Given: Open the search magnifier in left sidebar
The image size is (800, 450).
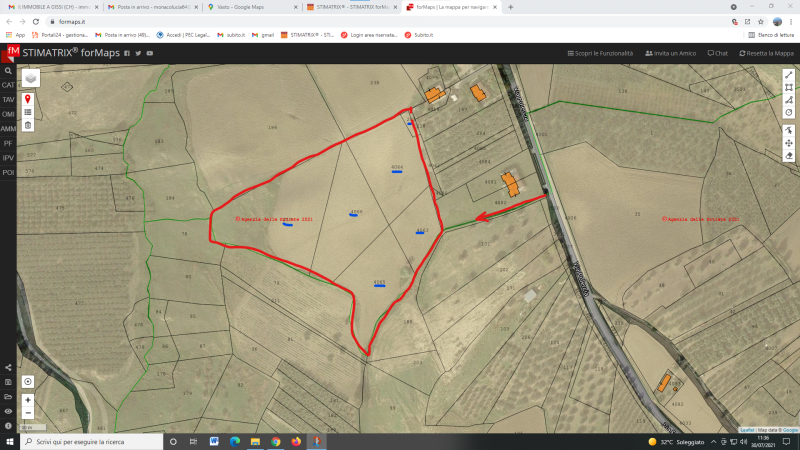Looking at the screenshot, I should pyautogui.click(x=8, y=71).
